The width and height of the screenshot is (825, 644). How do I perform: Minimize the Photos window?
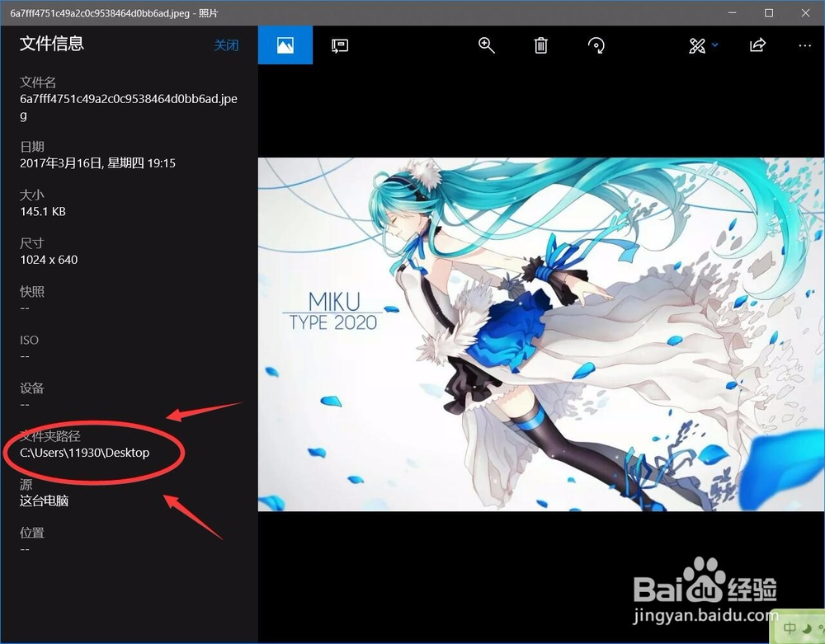point(733,12)
